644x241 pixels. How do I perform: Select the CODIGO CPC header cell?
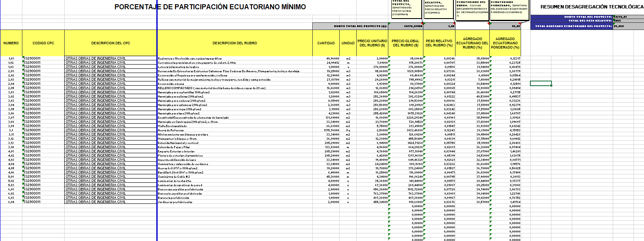[x=43, y=43]
